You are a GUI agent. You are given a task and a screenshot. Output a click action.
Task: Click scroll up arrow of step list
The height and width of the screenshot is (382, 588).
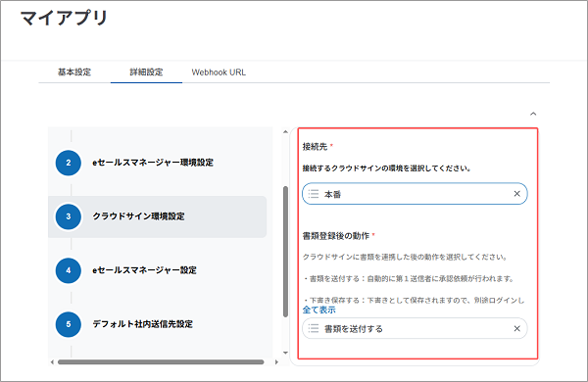click(x=286, y=131)
